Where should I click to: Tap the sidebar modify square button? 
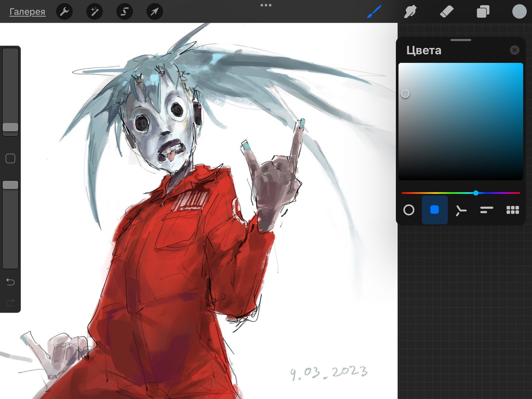(x=10, y=158)
